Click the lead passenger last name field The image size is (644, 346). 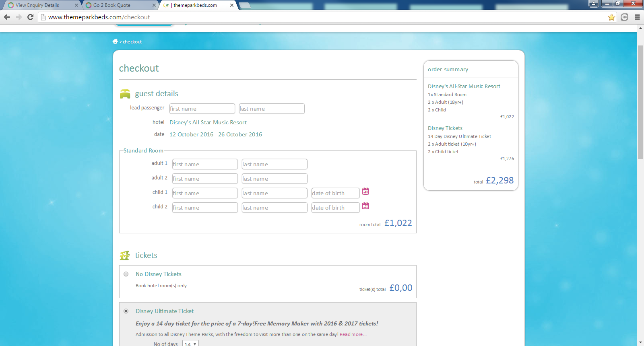272,109
